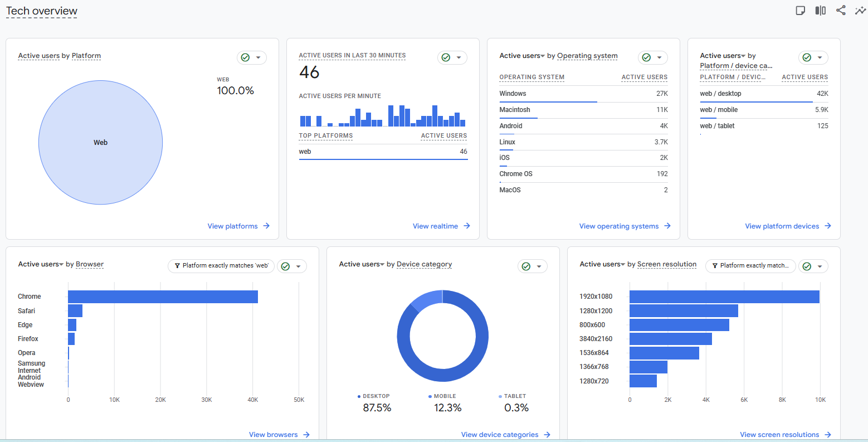Open data quality dropdown on Platform card
This screenshot has height=442, width=868.
[x=252, y=57]
